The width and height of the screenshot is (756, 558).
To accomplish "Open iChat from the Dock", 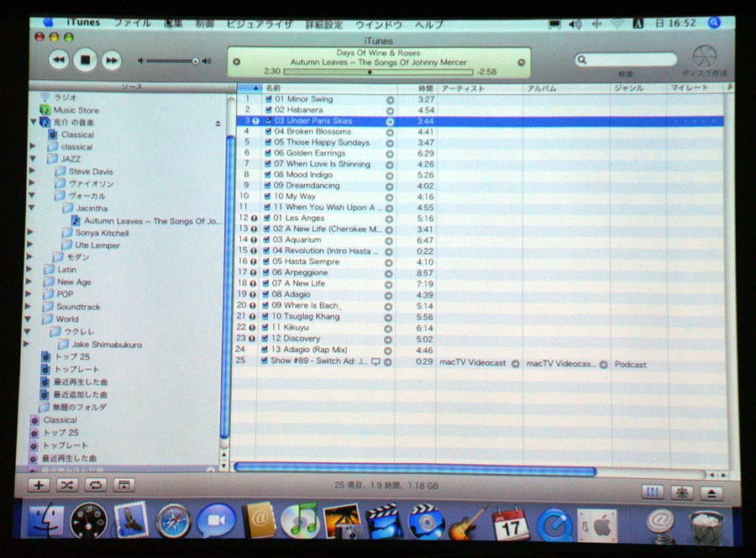I will pyautogui.click(x=216, y=521).
